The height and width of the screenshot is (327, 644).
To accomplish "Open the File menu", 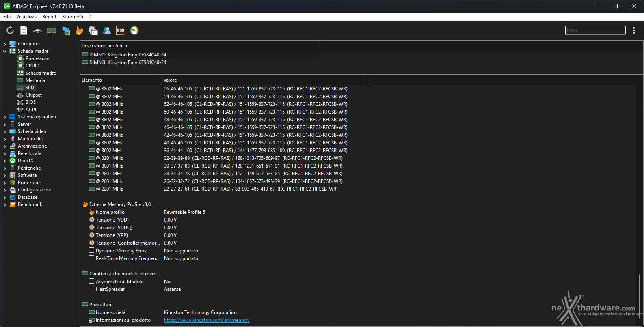I will pos(7,17).
